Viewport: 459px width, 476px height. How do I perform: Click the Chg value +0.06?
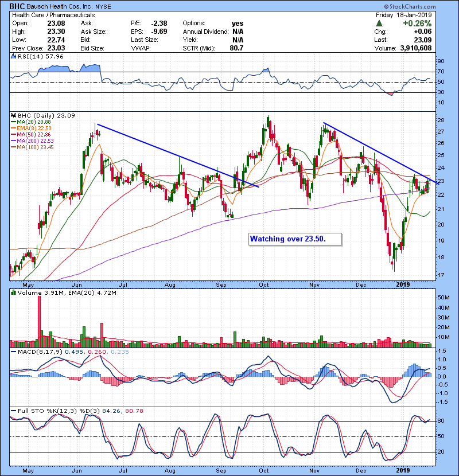(x=422, y=32)
